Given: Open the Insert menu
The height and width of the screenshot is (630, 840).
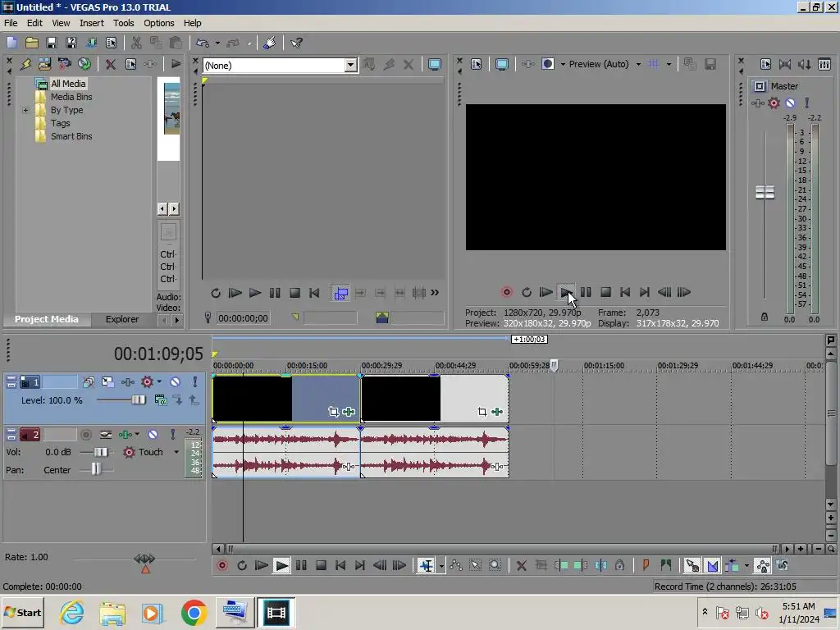Looking at the screenshot, I should 92,23.
